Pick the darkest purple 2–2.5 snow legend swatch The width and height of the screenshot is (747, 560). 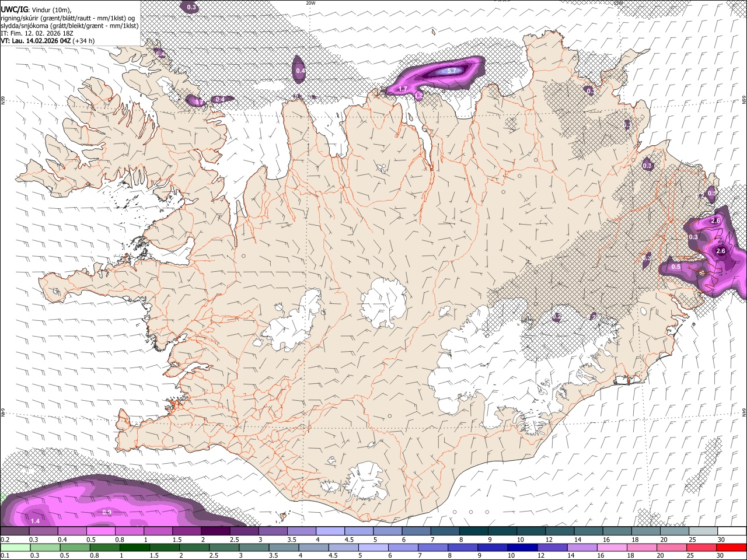tap(215, 531)
